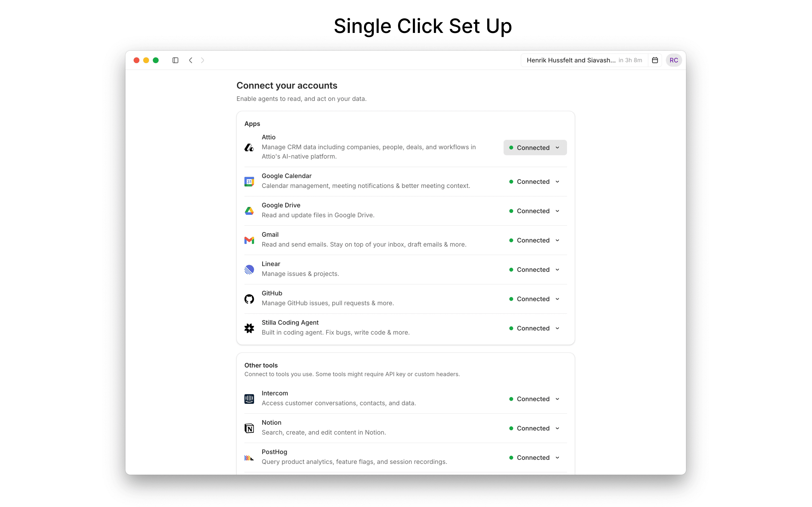Screen dimensions: 812x507
Task: Click the RC profile avatar
Action: pyautogui.click(x=673, y=60)
